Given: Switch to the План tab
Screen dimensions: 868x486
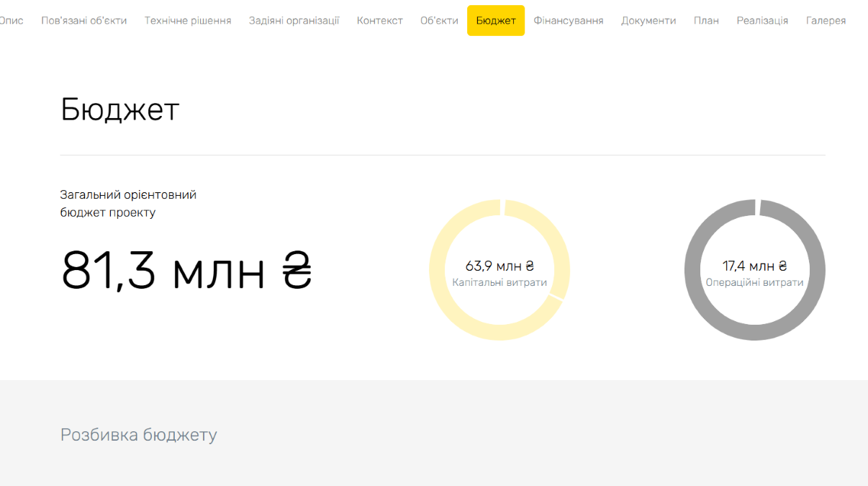Looking at the screenshot, I should pos(706,21).
